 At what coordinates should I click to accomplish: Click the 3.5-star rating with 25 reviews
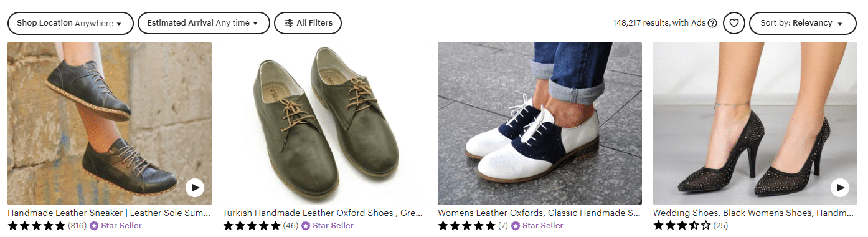682,226
